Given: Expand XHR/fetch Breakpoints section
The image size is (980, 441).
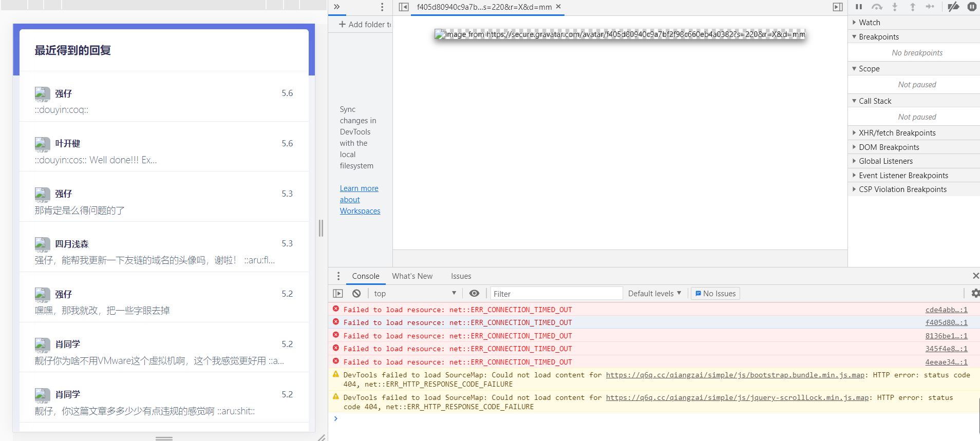Looking at the screenshot, I should click(897, 133).
